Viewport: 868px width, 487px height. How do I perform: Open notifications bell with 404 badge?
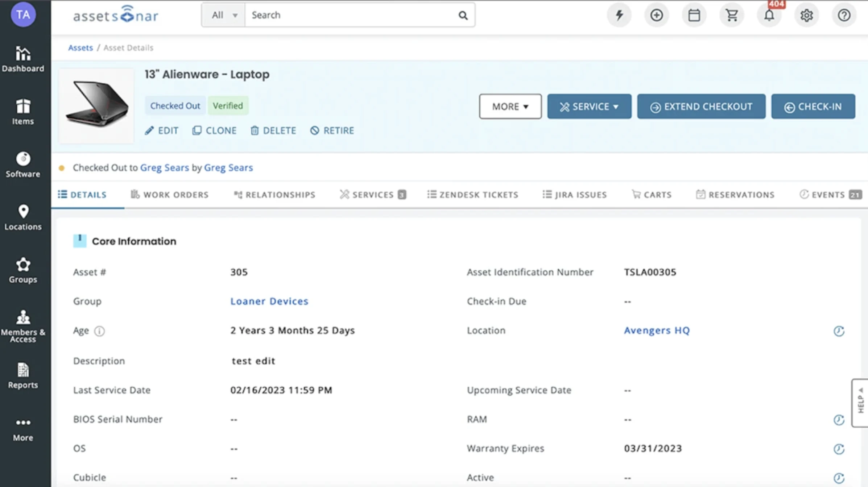[x=769, y=15]
